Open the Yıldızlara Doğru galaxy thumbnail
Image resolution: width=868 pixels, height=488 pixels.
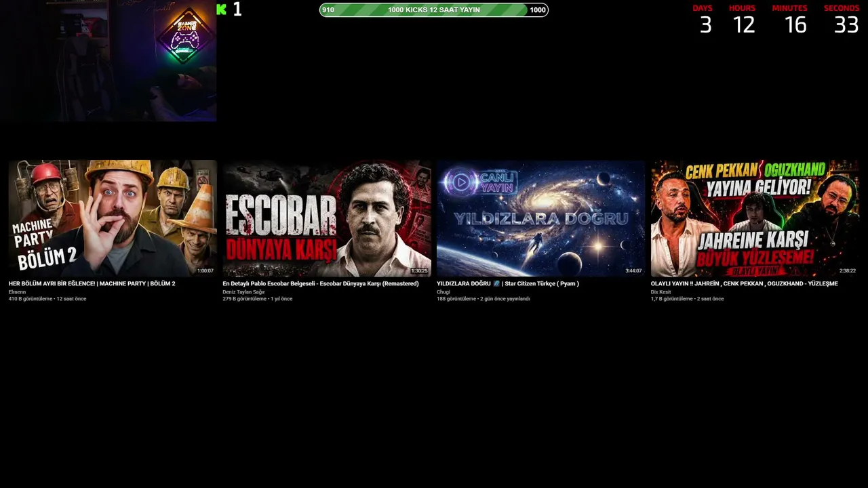(541, 218)
